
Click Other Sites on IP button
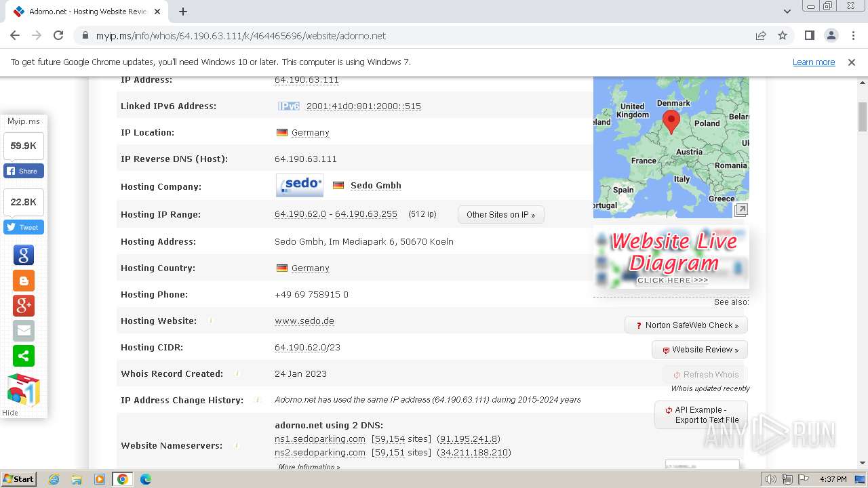click(x=501, y=215)
